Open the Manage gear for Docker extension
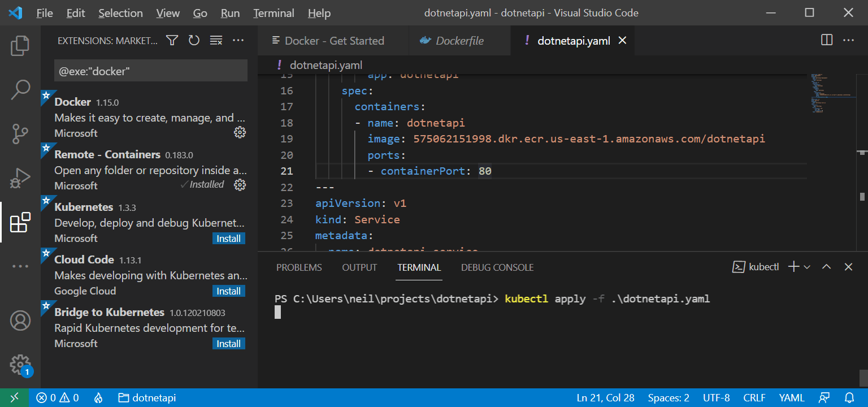Image resolution: width=868 pixels, height=407 pixels. (240, 132)
